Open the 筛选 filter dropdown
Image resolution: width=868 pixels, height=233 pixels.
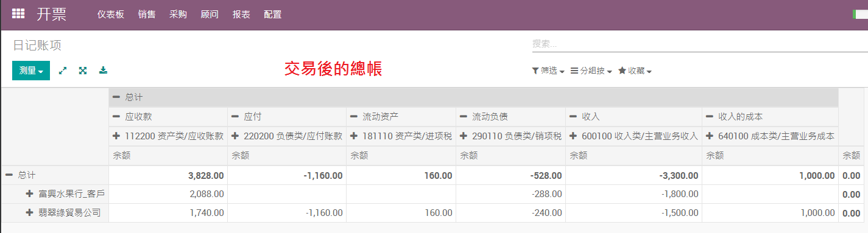[x=548, y=71]
